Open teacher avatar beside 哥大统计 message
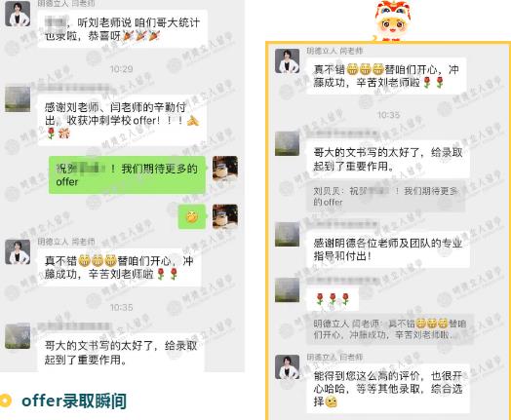The width and height of the screenshot is (511, 420). click(x=18, y=14)
